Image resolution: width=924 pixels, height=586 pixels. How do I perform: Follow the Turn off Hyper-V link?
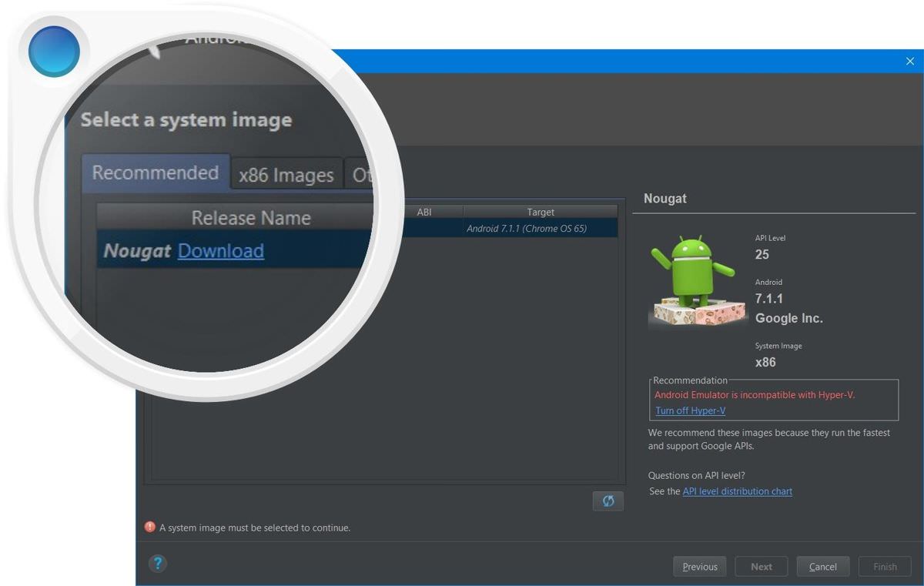click(691, 410)
